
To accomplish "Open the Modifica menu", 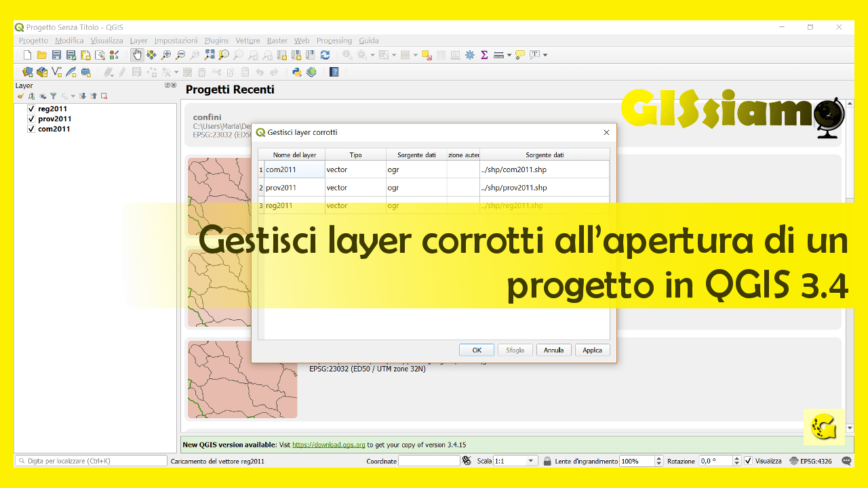I will [x=69, y=41].
